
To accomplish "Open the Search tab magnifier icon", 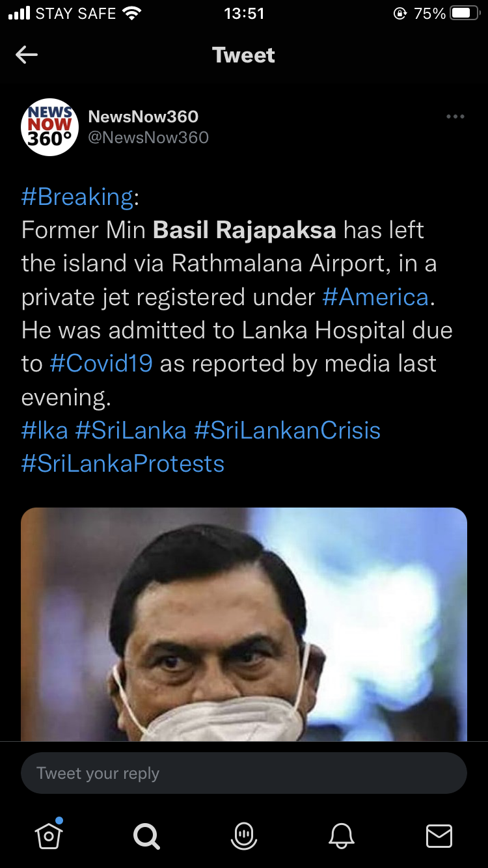I will 146,836.
